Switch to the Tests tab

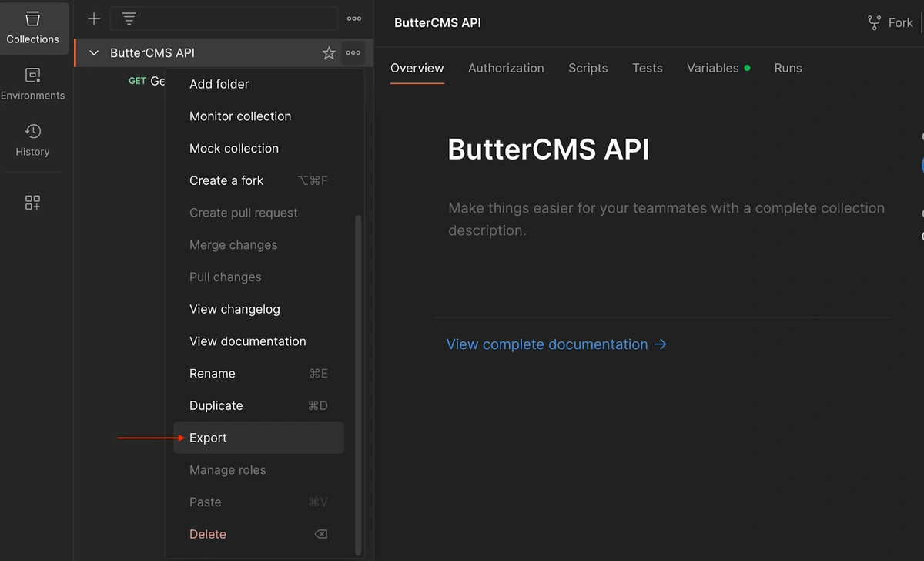click(648, 68)
